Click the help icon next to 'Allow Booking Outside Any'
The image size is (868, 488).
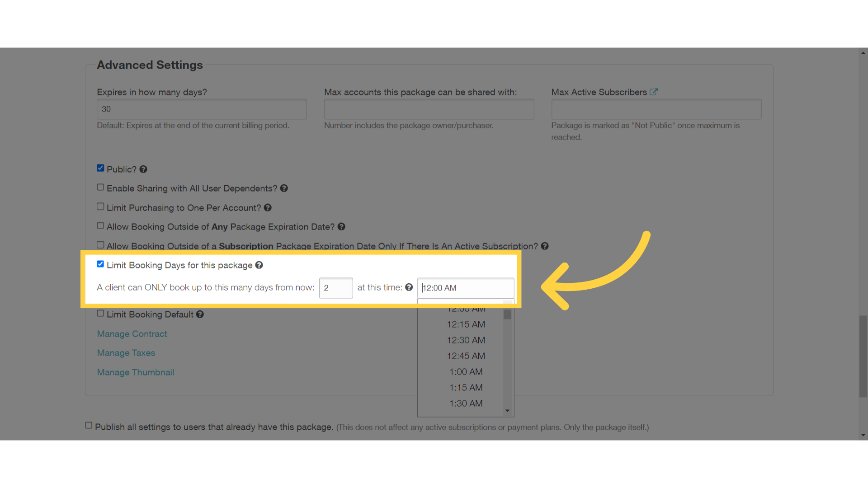[x=342, y=226]
